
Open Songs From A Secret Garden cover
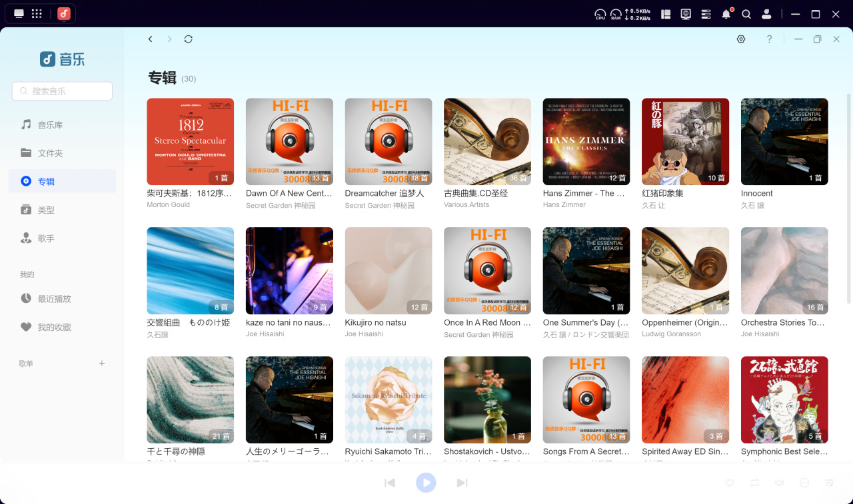click(586, 400)
